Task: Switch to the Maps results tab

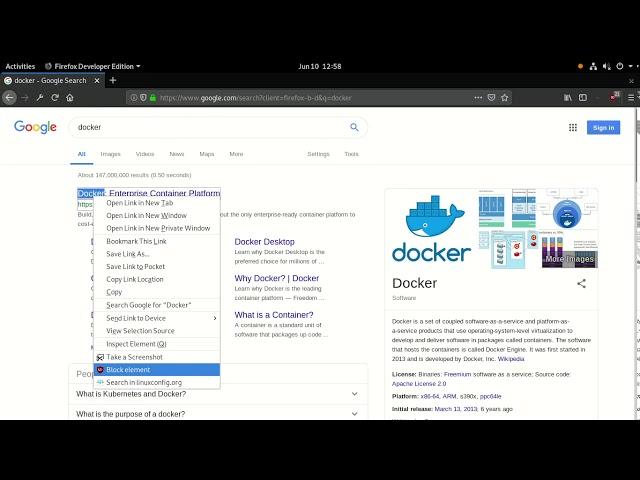Action: point(207,154)
